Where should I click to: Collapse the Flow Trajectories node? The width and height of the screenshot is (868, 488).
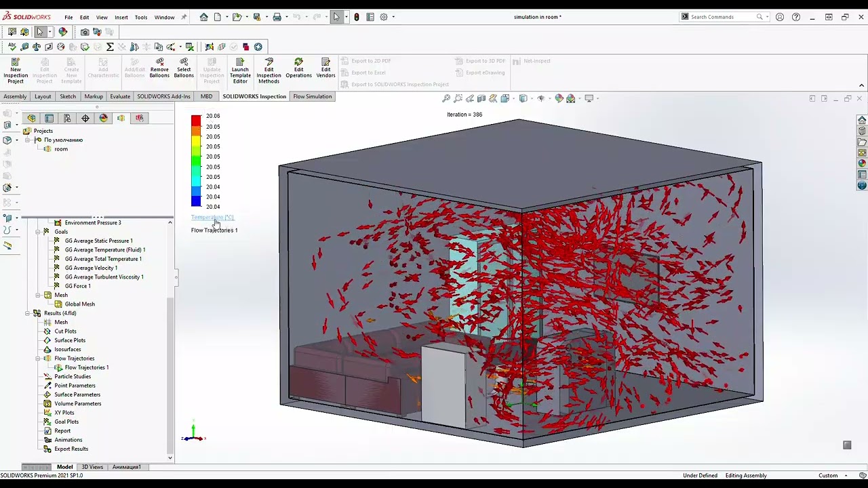click(37, 359)
